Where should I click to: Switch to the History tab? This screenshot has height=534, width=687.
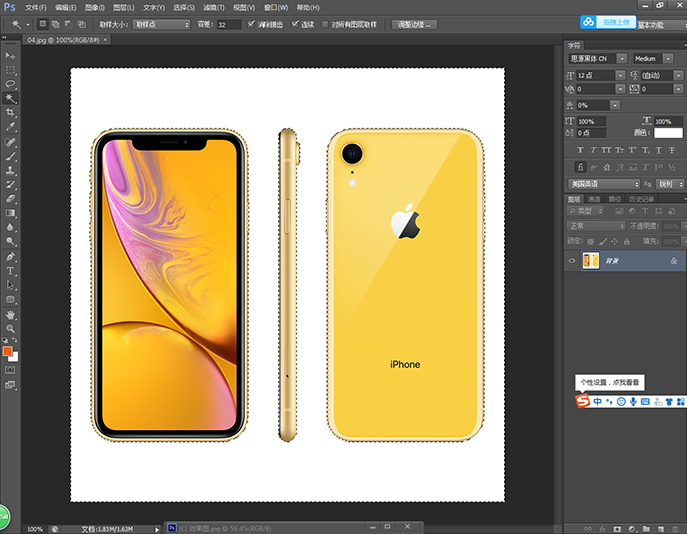641,199
